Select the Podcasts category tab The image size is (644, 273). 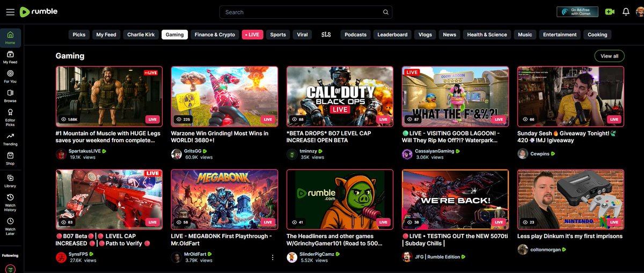(355, 34)
